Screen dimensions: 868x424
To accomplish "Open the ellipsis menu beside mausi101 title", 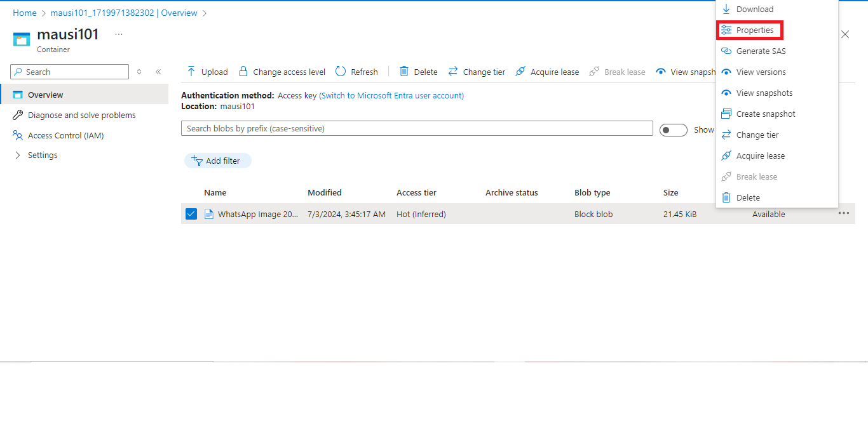I will [x=119, y=34].
